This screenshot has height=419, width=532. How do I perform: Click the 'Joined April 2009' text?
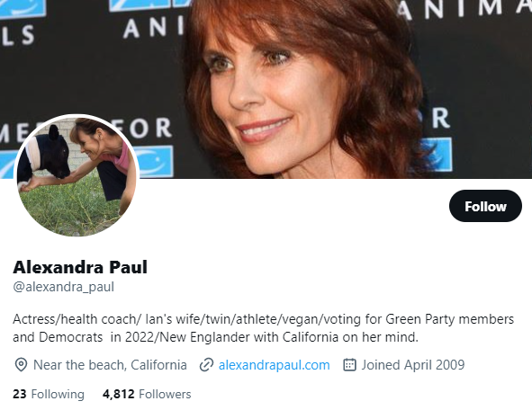coord(412,365)
